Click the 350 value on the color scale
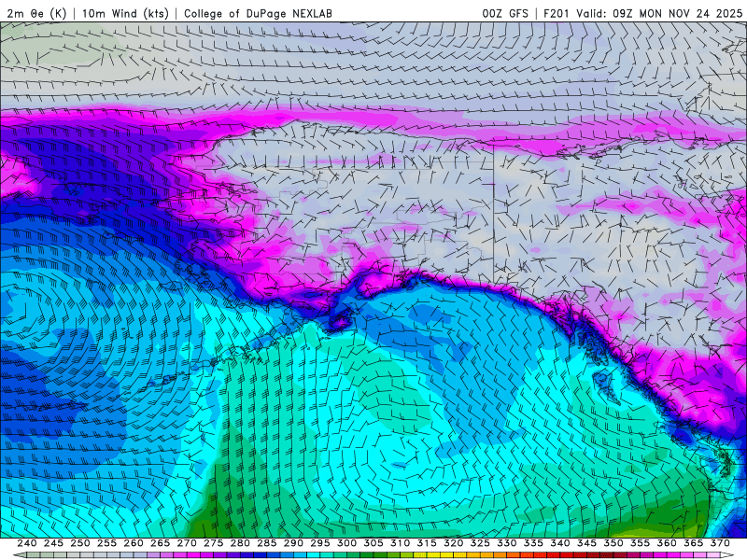The height and width of the screenshot is (560, 747). 613,543
